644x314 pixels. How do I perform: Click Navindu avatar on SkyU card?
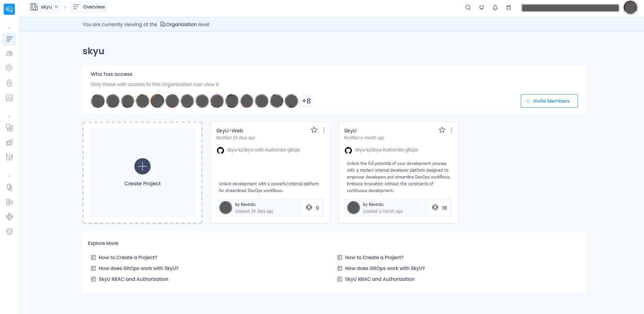tap(354, 208)
